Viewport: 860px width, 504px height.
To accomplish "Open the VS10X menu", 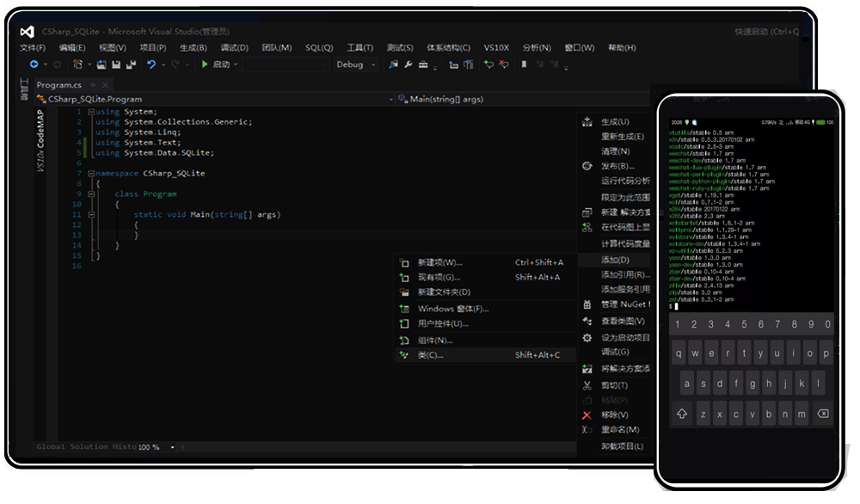I will pyautogui.click(x=496, y=47).
